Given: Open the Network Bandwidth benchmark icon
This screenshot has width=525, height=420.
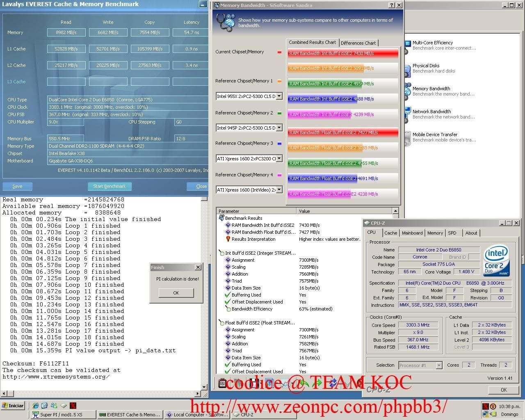Looking at the screenshot, I should pyautogui.click(x=407, y=114).
